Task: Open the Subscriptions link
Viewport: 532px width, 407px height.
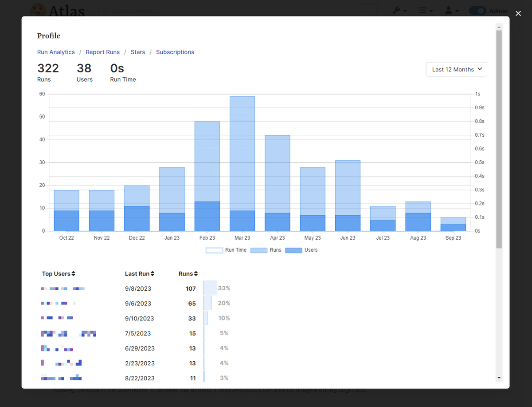Action: (x=175, y=52)
